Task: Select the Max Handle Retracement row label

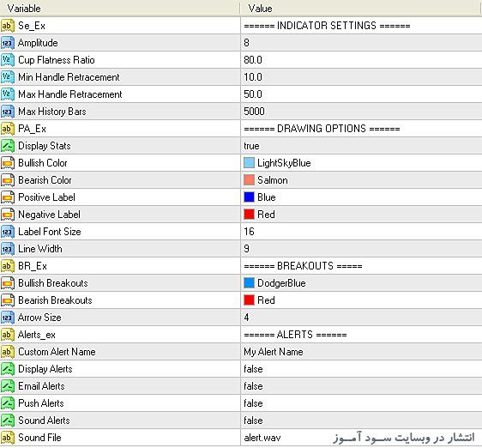Action: click(x=70, y=94)
